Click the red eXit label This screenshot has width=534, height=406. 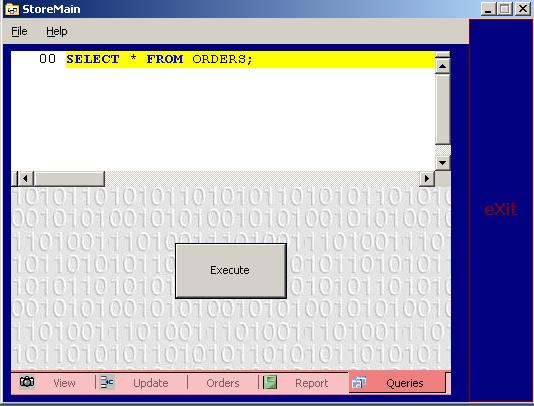[500, 209]
